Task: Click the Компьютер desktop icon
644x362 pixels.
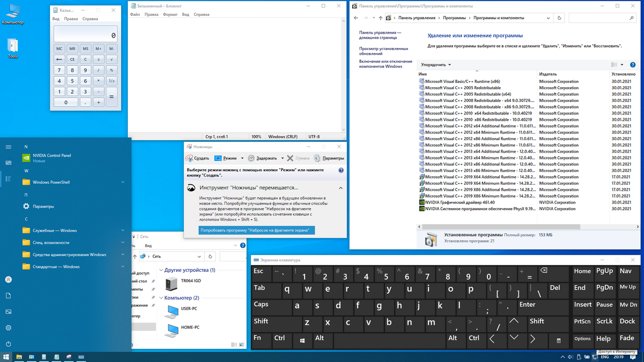Action: coord(12,14)
